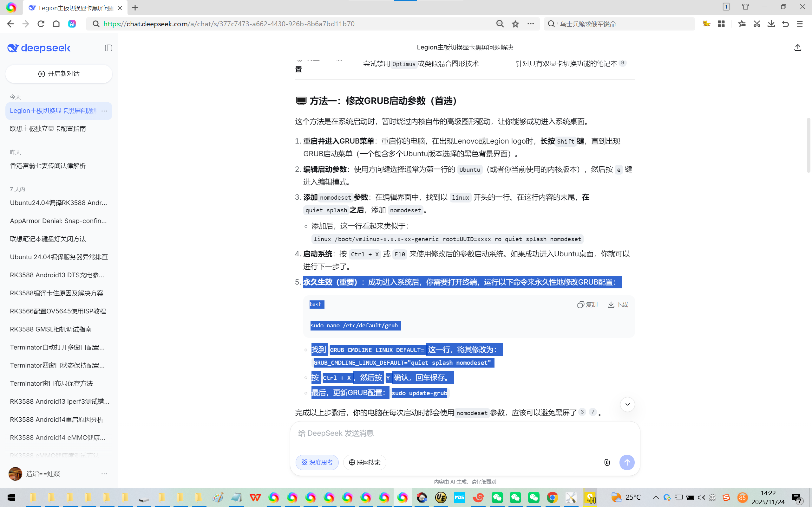812x507 pixels.
Task: Open options for the Legion chat entry
Action: (104, 111)
